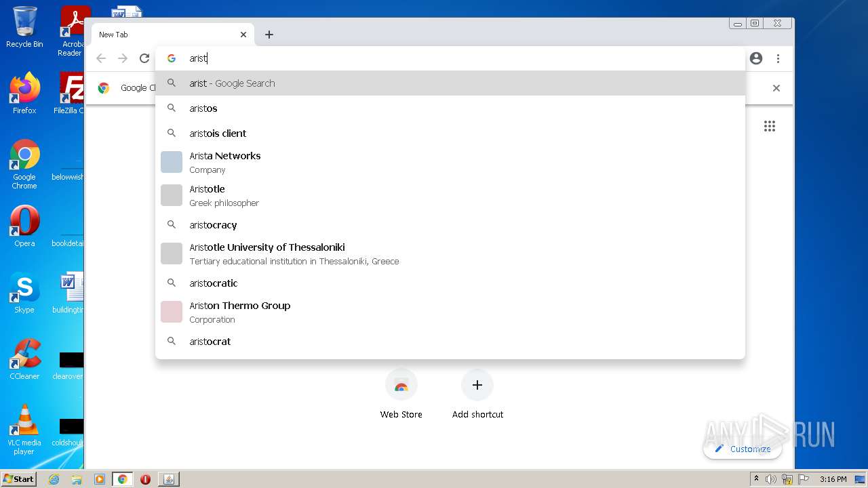Click the Action Center flag icon
This screenshot has height=488, width=868.
(x=803, y=479)
